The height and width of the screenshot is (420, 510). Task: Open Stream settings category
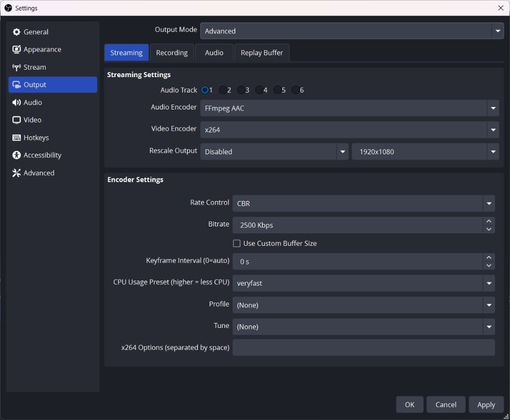point(53,67)
